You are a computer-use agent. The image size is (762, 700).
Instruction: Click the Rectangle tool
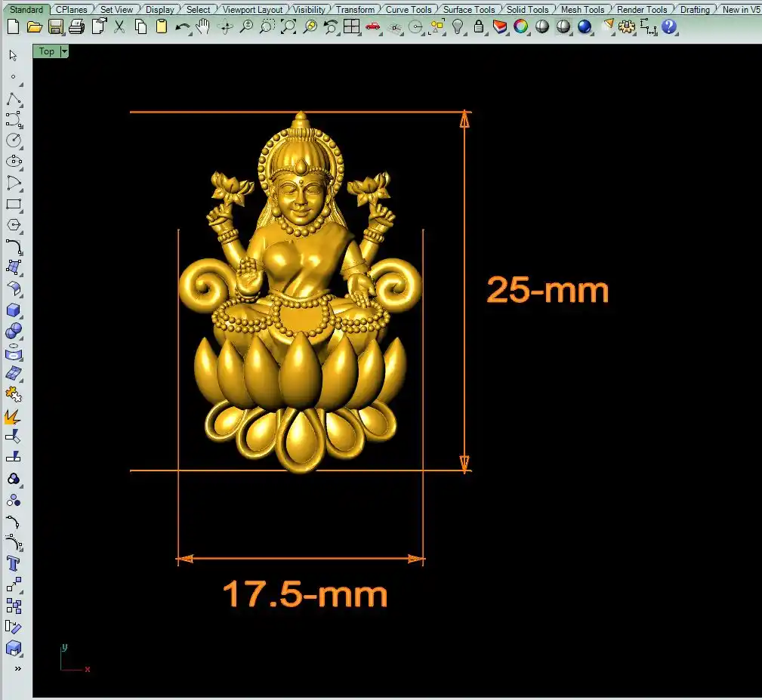13,204
